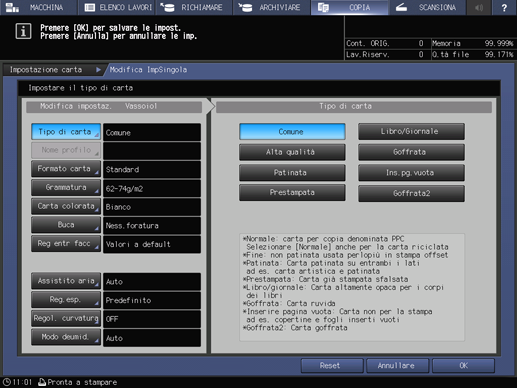
Task: Click the Standard paper format value
Action: click(x=152, y=169)
